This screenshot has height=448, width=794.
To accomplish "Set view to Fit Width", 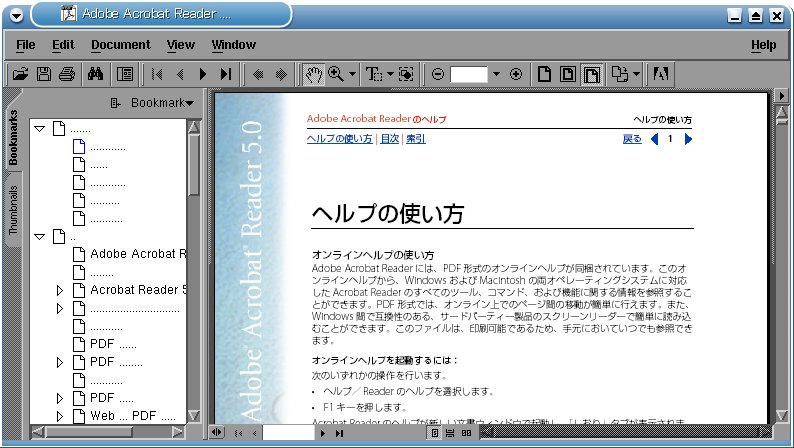I will coord(591,74).
